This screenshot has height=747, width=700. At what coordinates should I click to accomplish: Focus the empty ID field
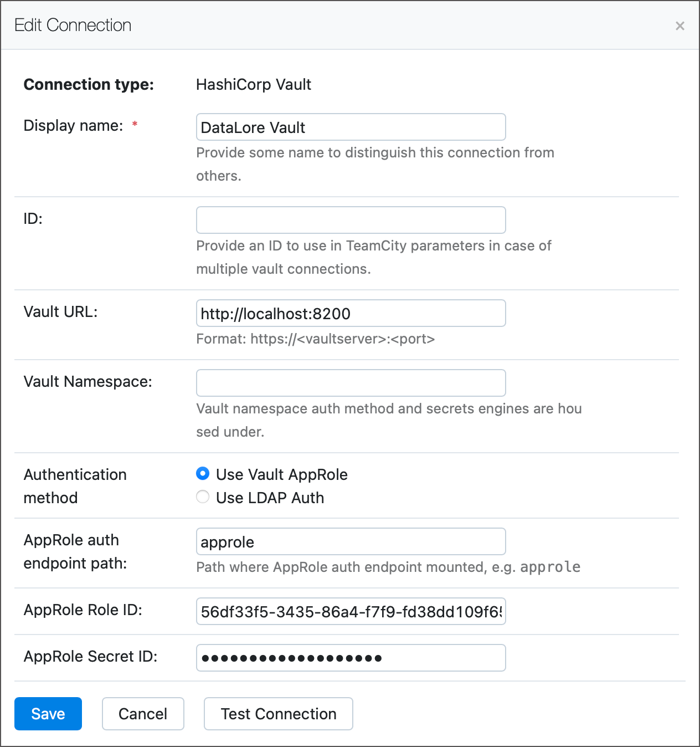pos(351,219)
